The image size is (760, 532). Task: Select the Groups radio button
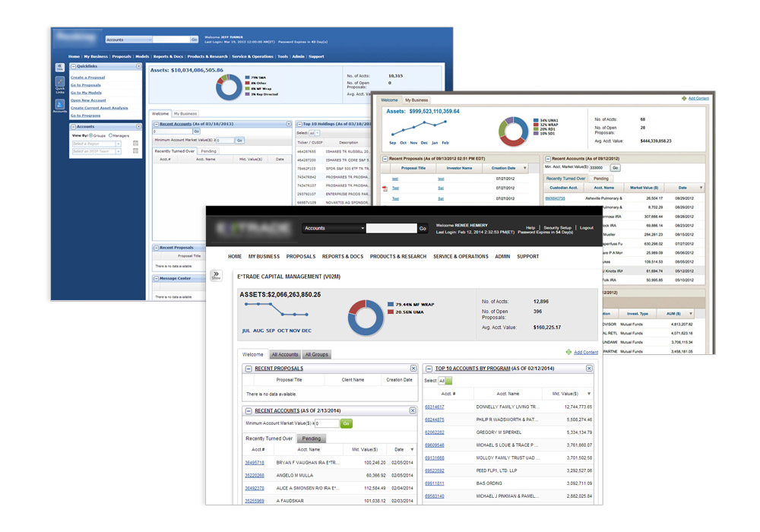[90, 136]
